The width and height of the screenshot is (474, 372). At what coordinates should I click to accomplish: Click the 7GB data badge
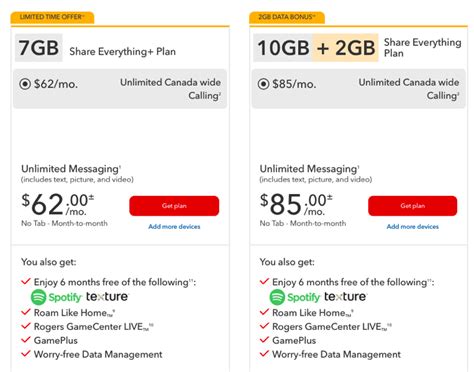point(39,48)
